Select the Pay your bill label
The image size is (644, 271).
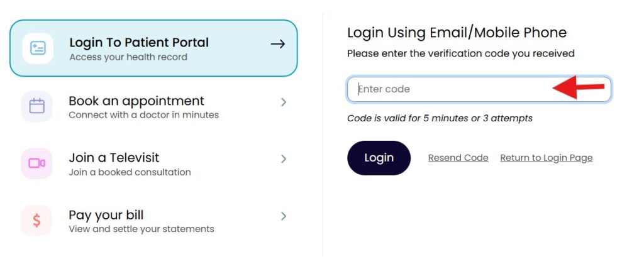(106, 215)
